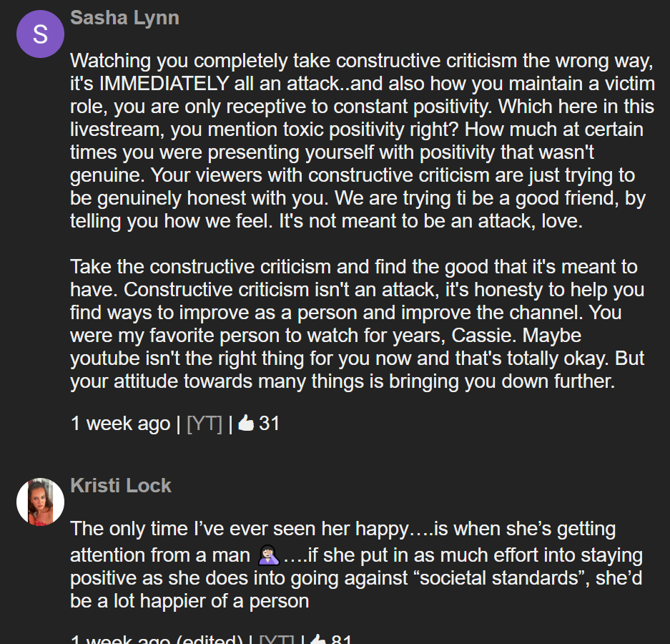Open the Kristi Lock username link
Image resolution: width=670 pixels, height=644 pixels.
[x=121, y=486]
